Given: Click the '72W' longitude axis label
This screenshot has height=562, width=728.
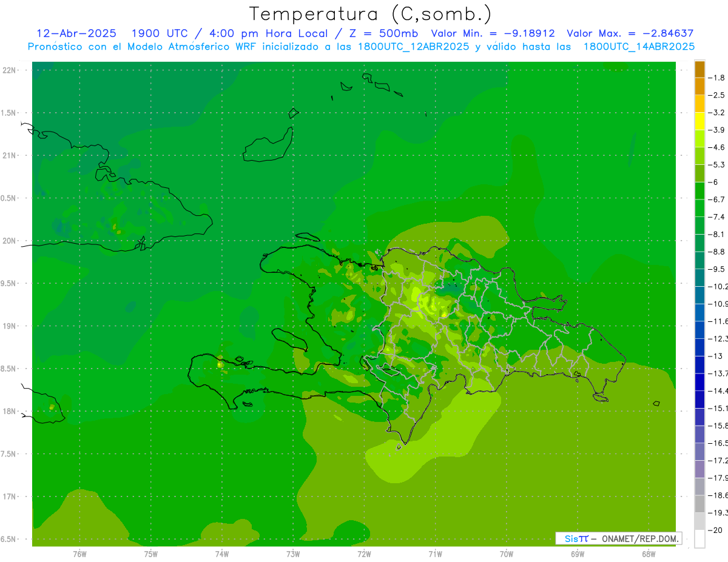Looking at the screenshot, I should (364, 554).
